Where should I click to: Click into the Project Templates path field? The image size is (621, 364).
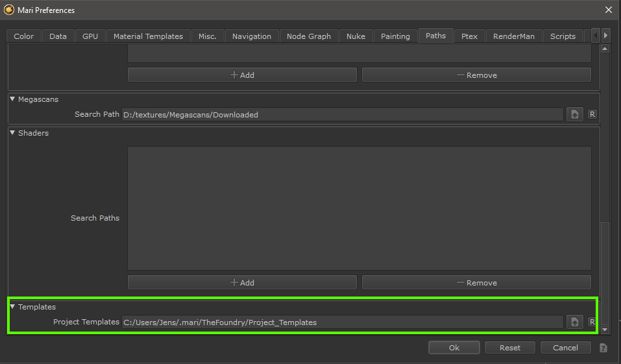tap(342, 322)
